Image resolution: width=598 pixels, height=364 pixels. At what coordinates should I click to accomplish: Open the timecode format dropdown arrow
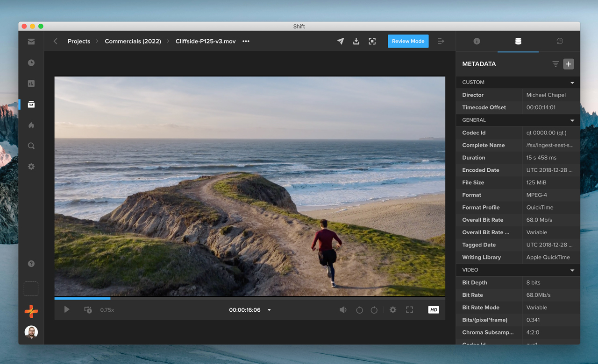269,310
